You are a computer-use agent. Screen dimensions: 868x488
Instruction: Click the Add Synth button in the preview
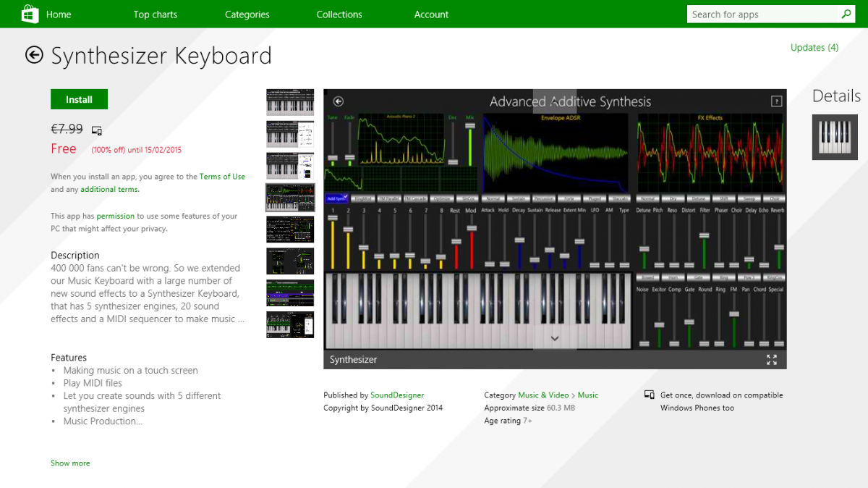point(337,198)
